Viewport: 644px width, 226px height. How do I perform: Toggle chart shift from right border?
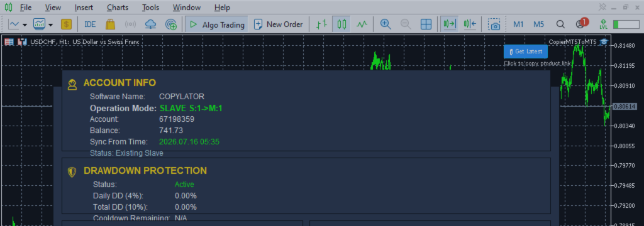(x=470, y=24)
